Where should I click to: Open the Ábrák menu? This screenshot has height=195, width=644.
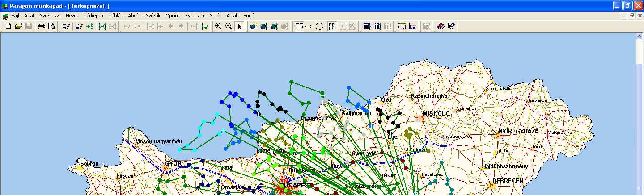[134, 16]
